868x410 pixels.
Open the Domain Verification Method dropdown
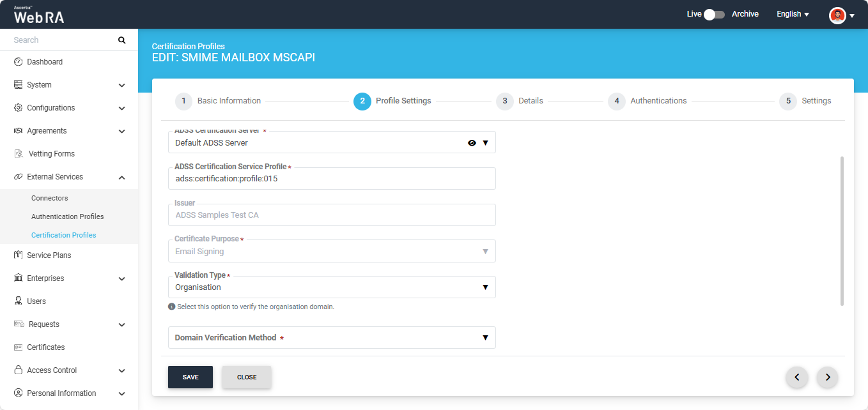click(331, 338)
